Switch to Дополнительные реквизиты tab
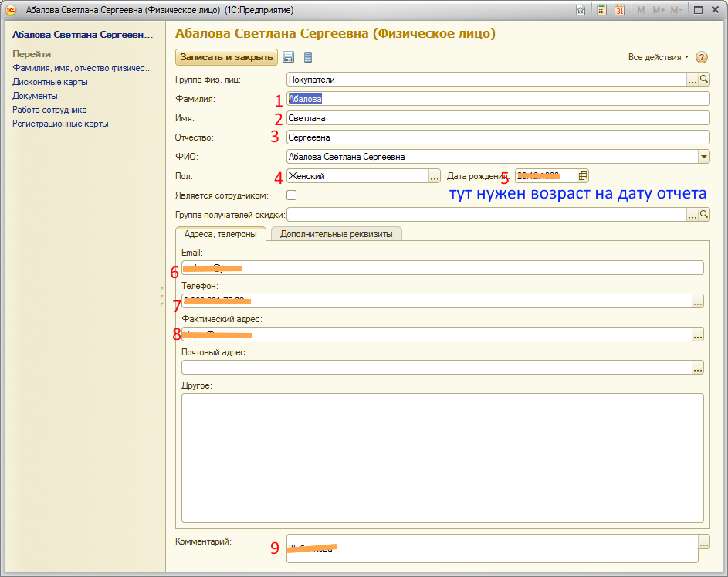 pos(336,233)
